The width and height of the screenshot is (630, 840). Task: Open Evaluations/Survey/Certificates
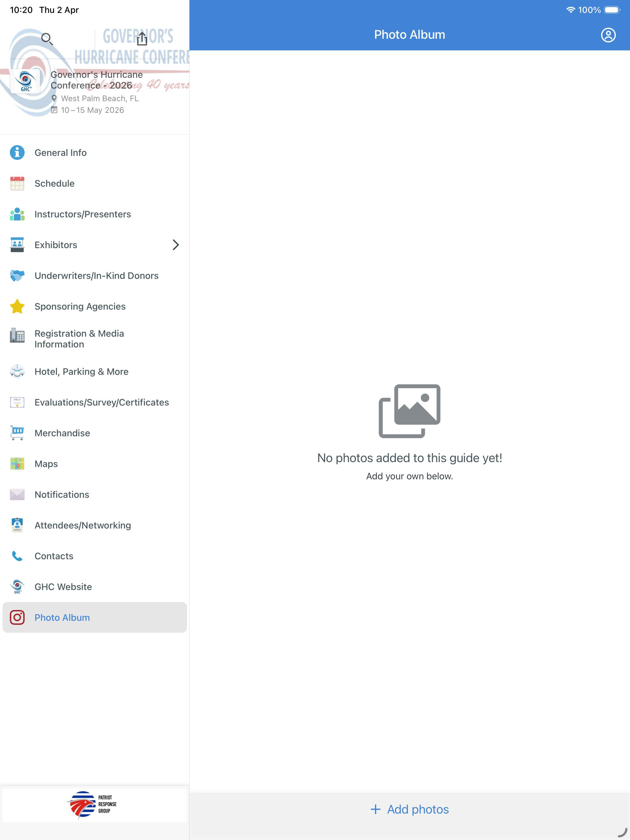95,402
